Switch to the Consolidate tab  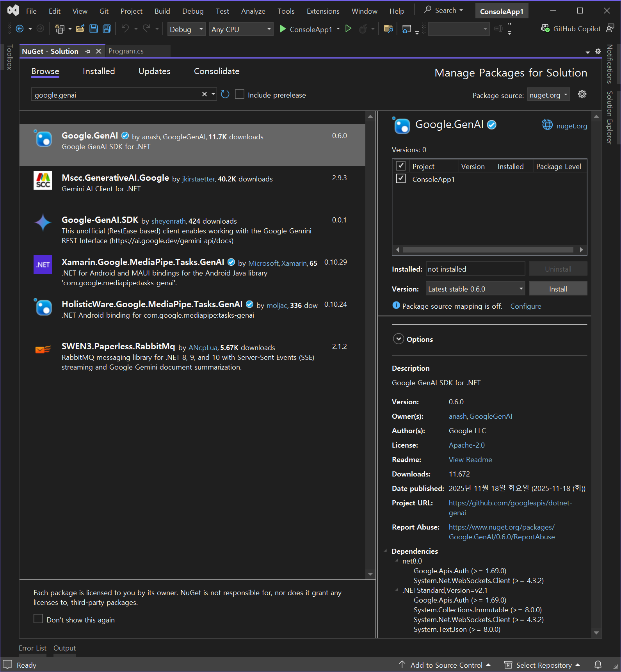(x=217, y=71)
